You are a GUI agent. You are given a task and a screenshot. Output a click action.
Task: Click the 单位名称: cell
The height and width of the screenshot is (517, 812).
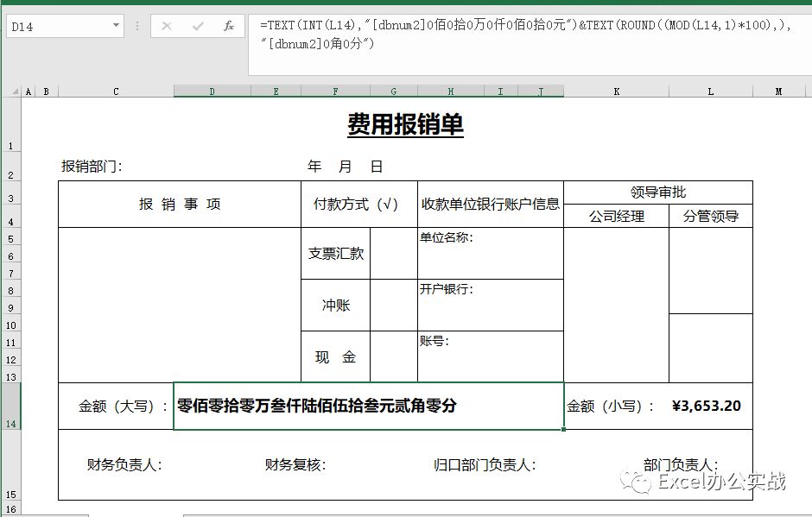pyautogui.click(x=491, y=253)
